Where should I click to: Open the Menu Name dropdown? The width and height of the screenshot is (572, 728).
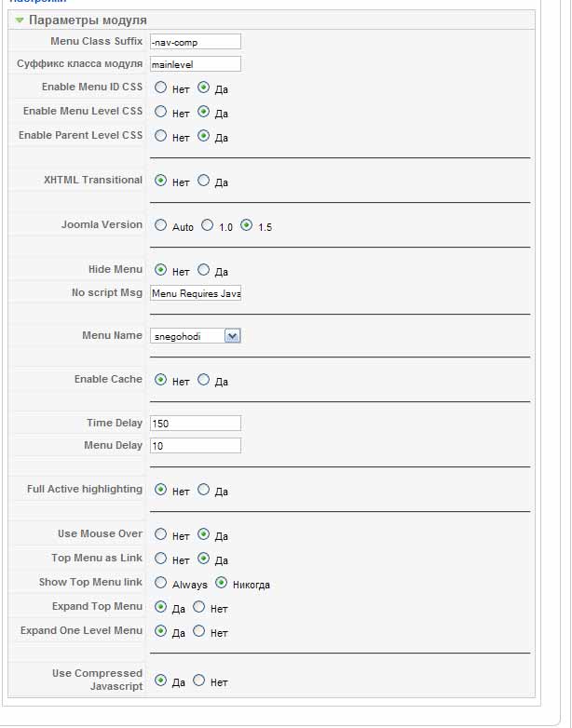pyautogui.click(x=196, y=336)
